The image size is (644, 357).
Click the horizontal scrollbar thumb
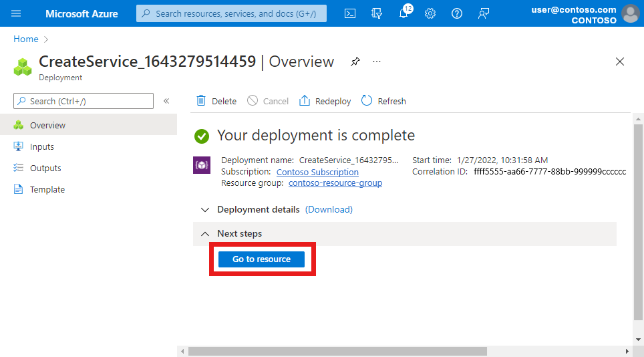[337, 351]
